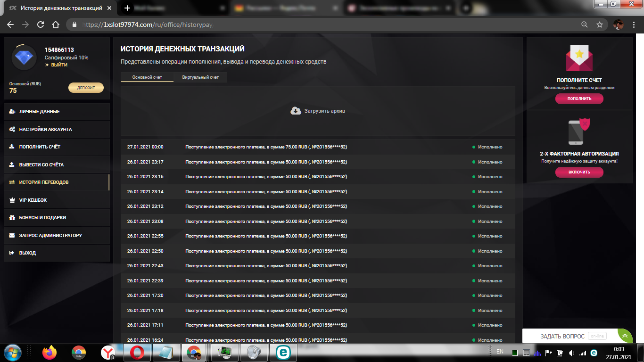This screenshot has width=644, height=362.
Task: Click the EN language indicator
Action: 500,352
